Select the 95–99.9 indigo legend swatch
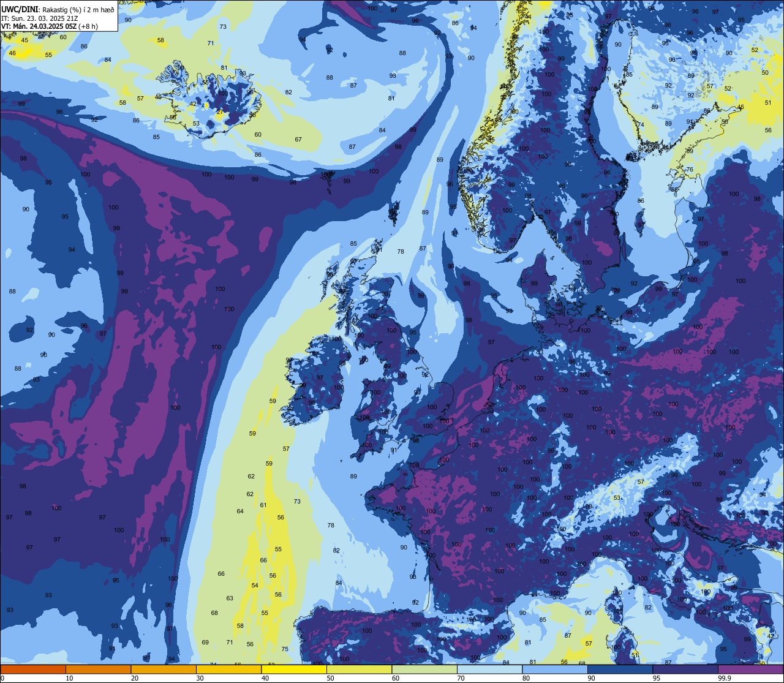784x683 pixels. tap(685, 669)
